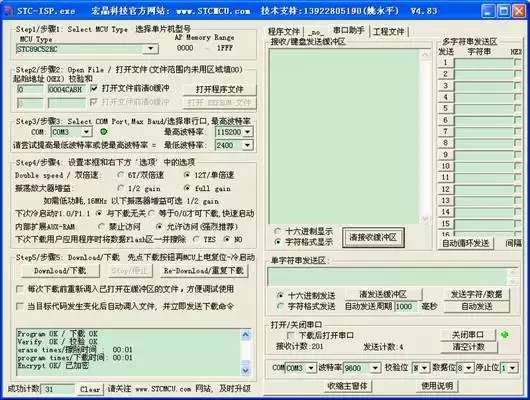Click the log box scroll-down arrow

[x=246, y=371]
